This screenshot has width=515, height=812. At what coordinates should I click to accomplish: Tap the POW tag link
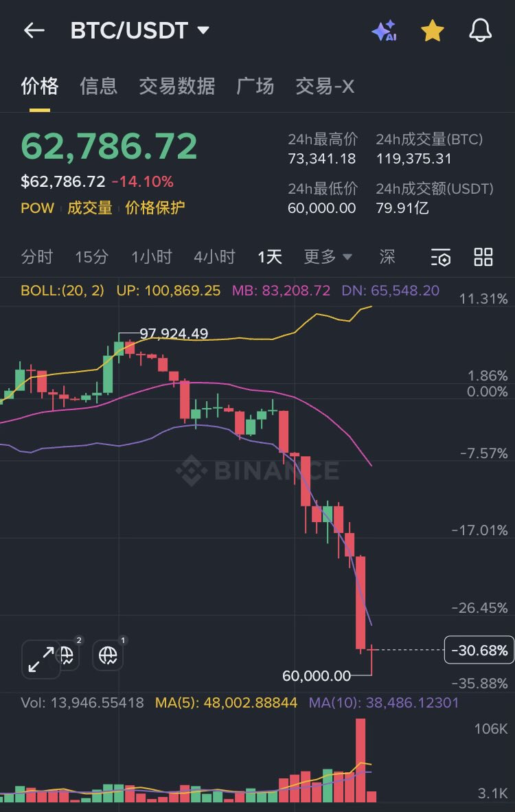[x=37, y=208]
